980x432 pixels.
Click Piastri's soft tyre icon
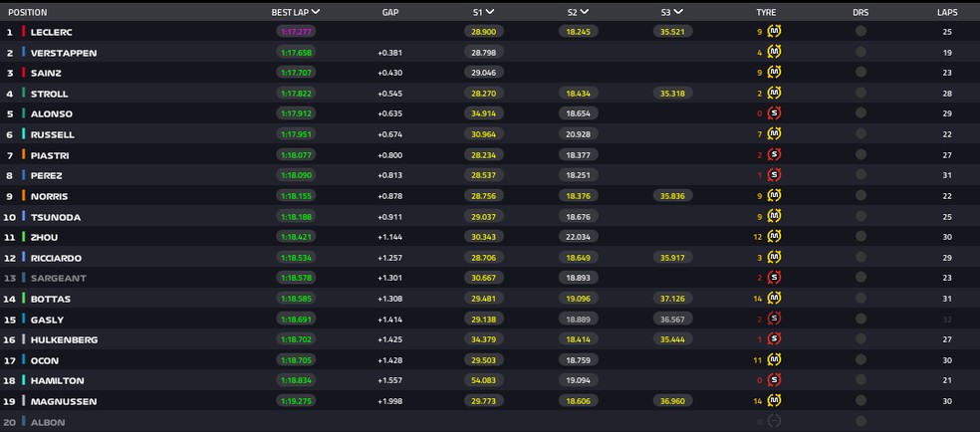tap(775, 155)
